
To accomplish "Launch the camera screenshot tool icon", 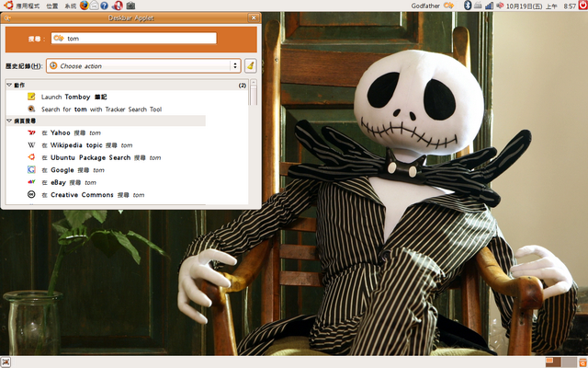I will [130, 6].
